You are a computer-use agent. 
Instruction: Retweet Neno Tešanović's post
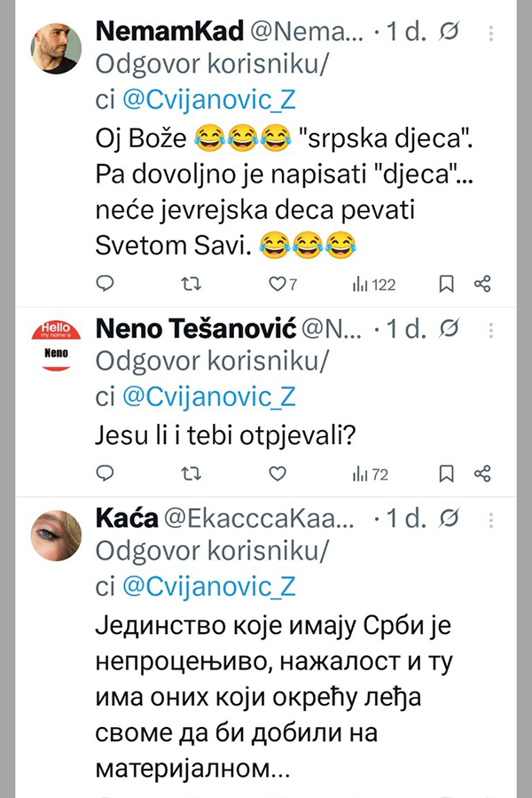click(191, 474)
